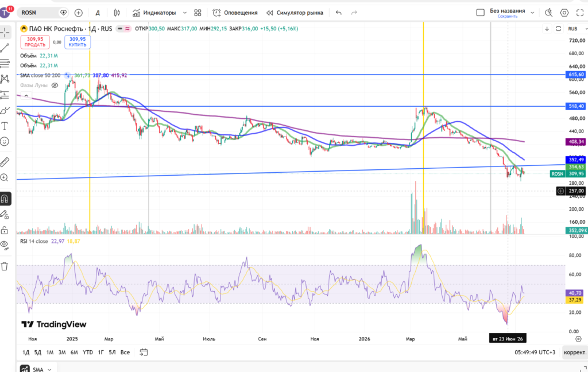Viewport: 588px width, 372px height.
Task: Toggle visibility of Фазы Луны indicator
Action: point(55,86)
